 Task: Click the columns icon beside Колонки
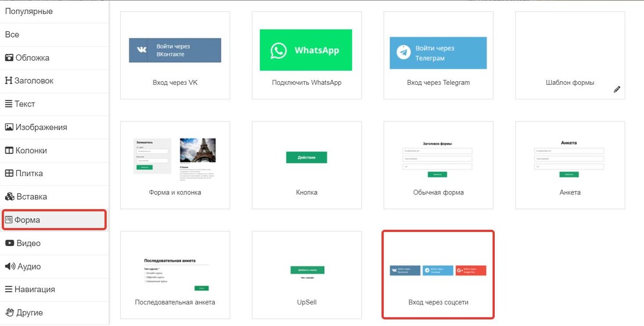tap(9, 150)
